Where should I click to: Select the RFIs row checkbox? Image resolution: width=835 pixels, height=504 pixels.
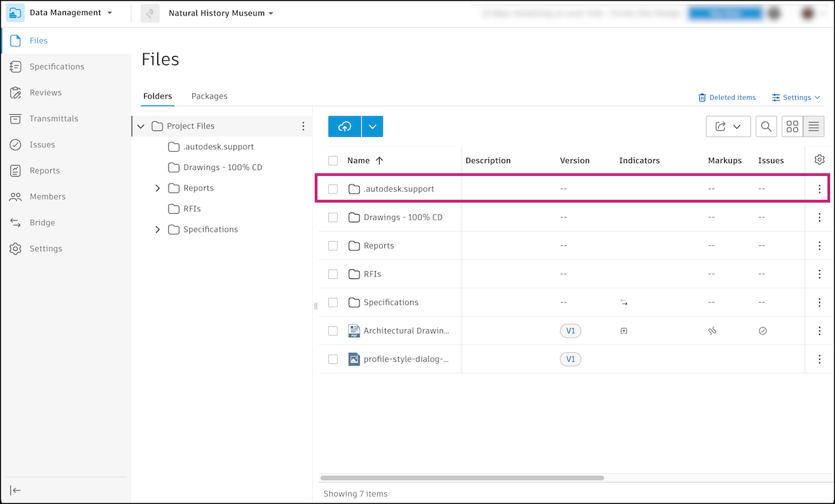tap(333, 274)
